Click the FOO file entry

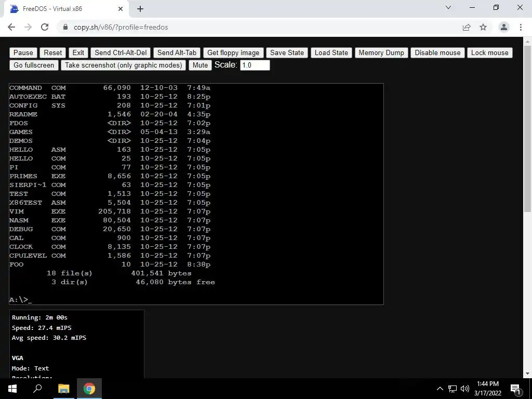pyautogui.click(x=110, y=264)
